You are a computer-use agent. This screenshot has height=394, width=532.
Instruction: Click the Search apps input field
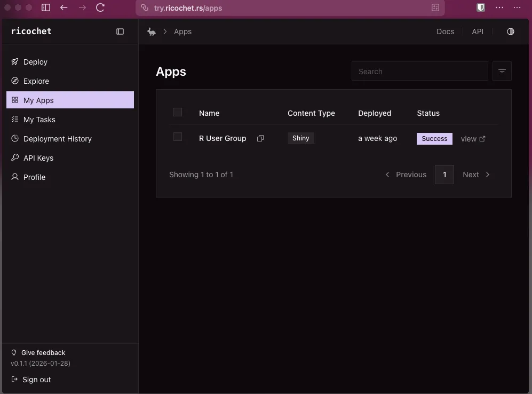click(x=419, y=71)
